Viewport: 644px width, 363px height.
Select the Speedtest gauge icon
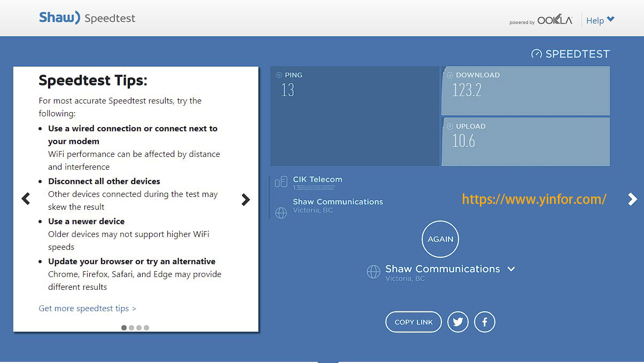536,53
